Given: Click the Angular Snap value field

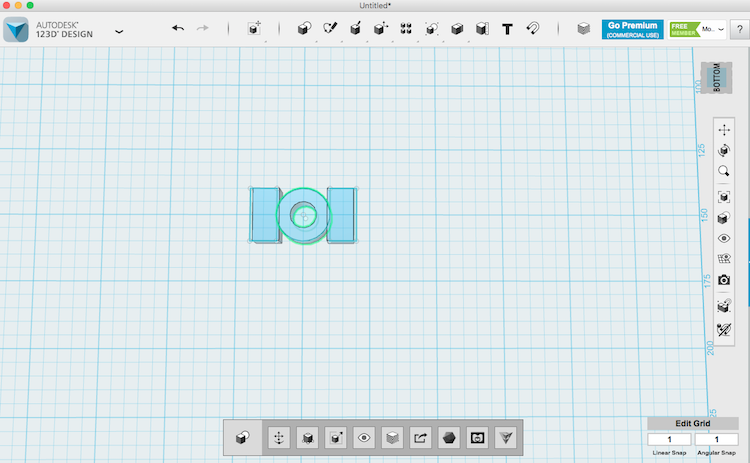Looking at the screenshot, I should pos(717,439).
